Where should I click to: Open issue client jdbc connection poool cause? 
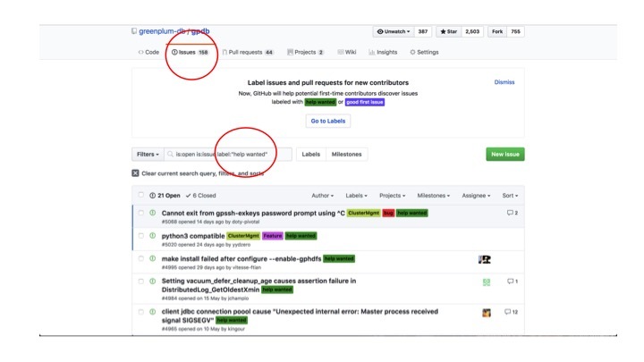tap(300, 316)
